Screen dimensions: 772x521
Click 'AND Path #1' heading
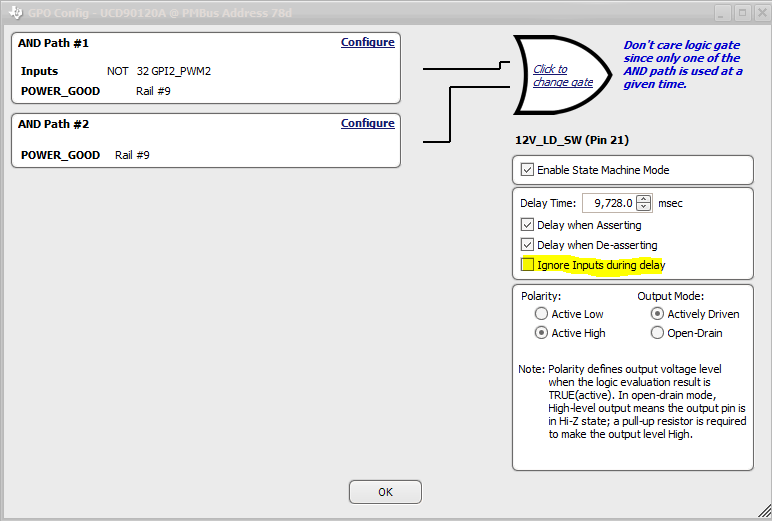(53, 43)
